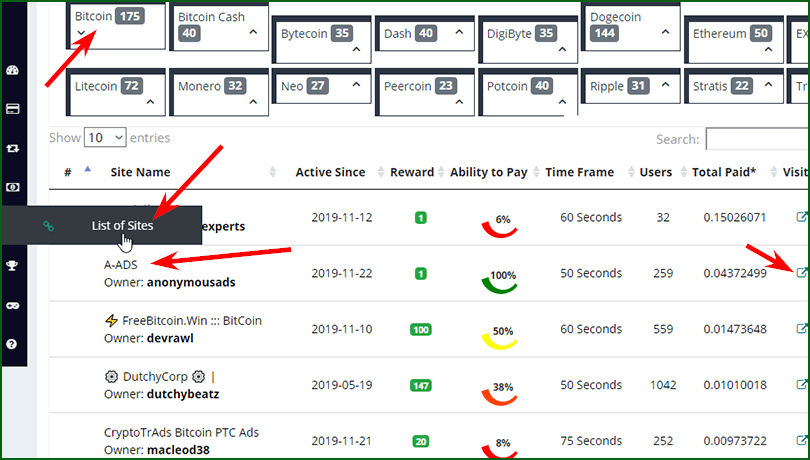Open the Show entries count dropdown
This screenshot has width=810, height=460.
(105, 137)
